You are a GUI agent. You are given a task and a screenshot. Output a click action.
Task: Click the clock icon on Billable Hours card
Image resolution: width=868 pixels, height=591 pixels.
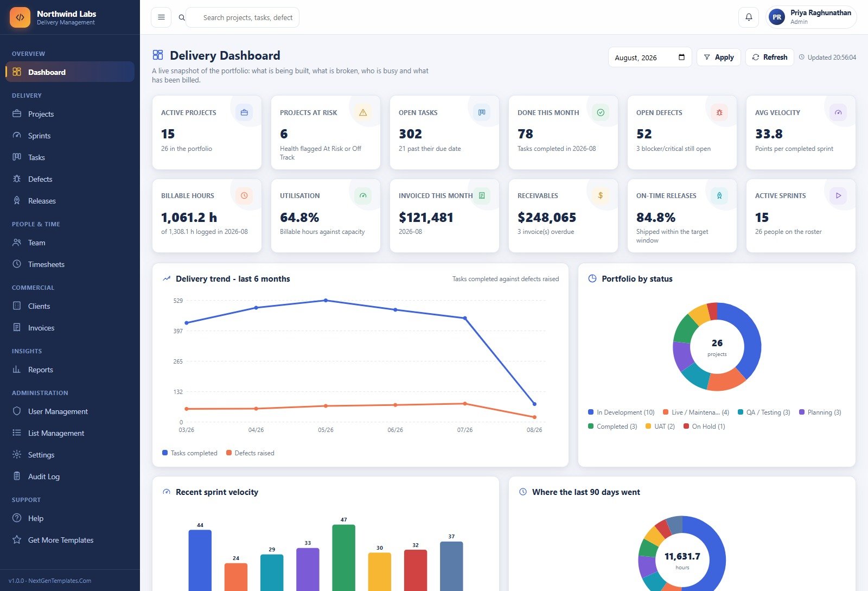[244, 195]
